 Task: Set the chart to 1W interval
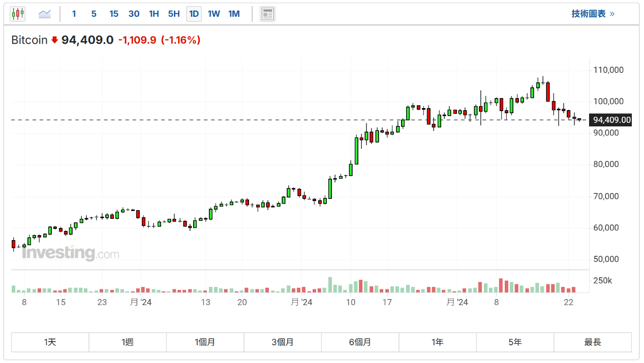click(214, 14)
